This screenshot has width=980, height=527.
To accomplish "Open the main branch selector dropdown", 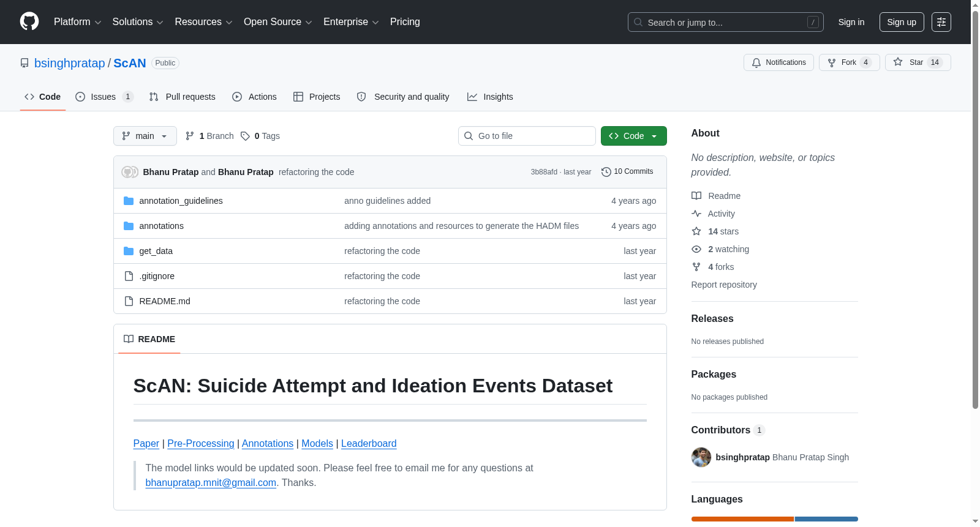I will [145, 136].
